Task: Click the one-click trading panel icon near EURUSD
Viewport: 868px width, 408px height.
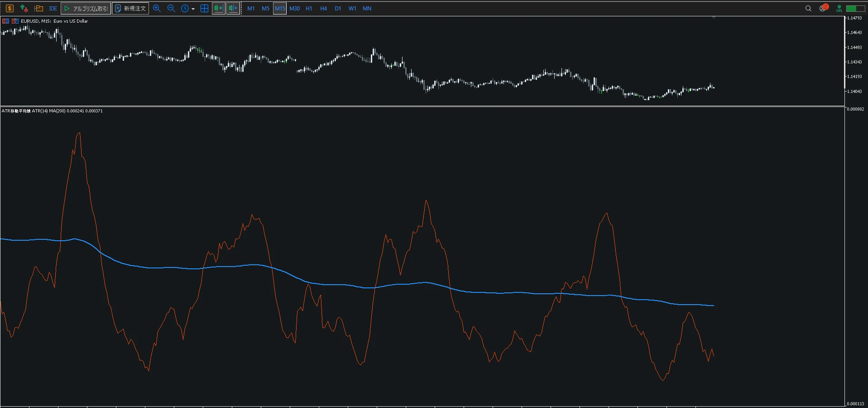Action: (x=15, y=21)
